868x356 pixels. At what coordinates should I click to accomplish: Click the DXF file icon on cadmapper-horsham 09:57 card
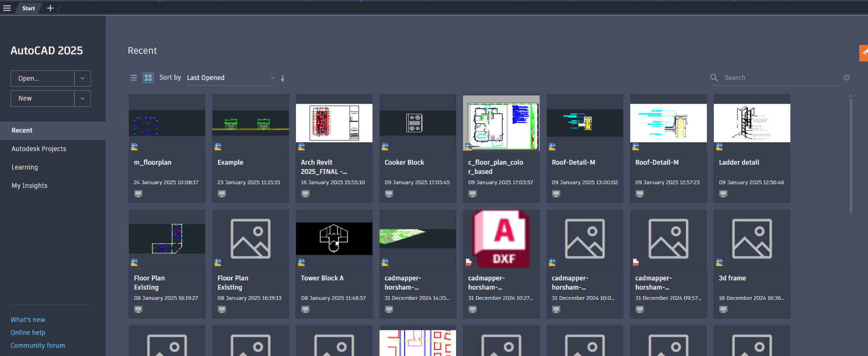(x=636, y=263)
